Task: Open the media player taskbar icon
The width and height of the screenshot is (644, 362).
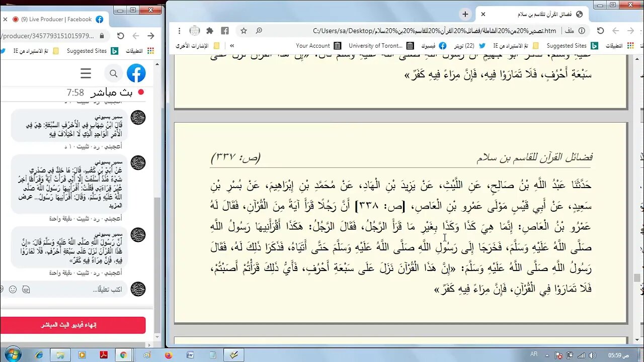Action: (82, 355)
